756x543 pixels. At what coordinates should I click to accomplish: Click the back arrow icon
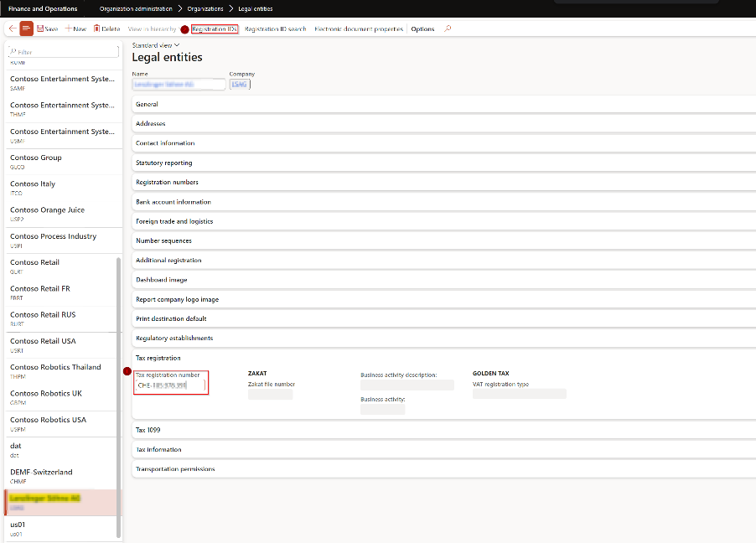13,28
